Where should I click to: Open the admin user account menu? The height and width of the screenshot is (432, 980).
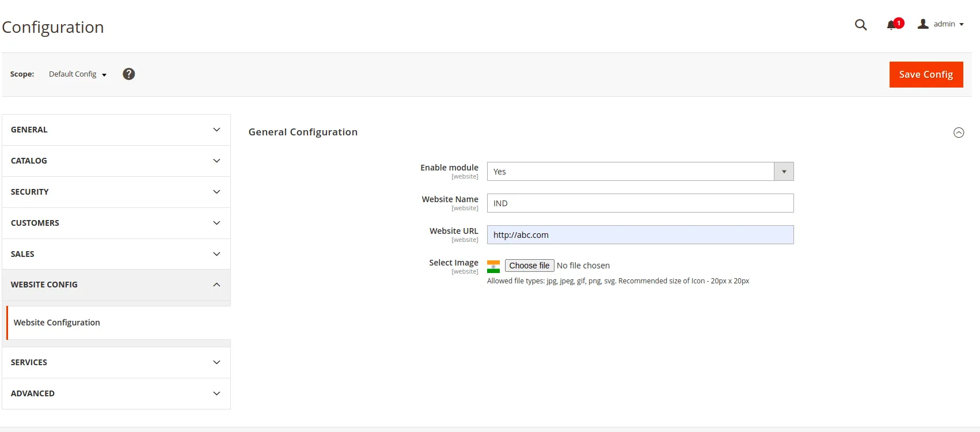(941, 24)
